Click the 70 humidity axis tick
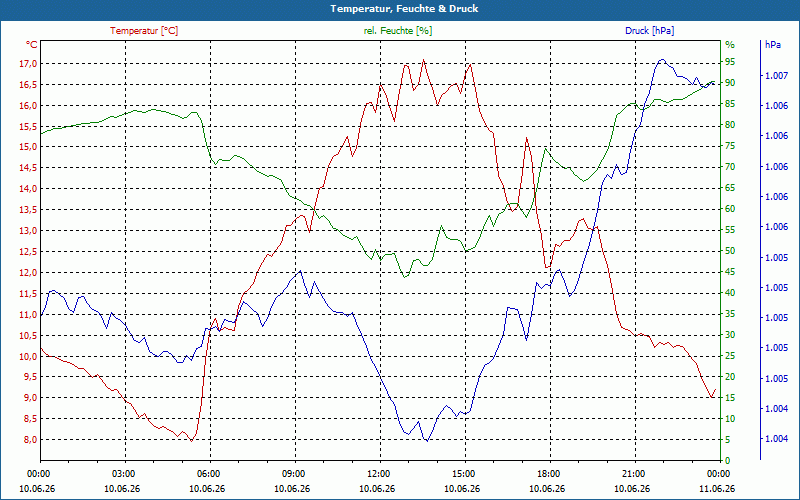The width and height of the screenshot is (800, 500). (x=730, y=167)
